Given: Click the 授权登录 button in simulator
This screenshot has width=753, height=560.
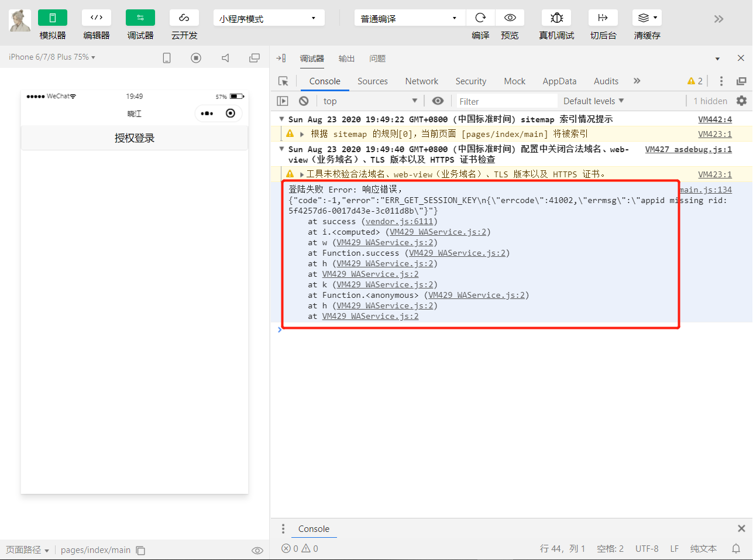Looking at the screenshot, I should tap(135, 138).
